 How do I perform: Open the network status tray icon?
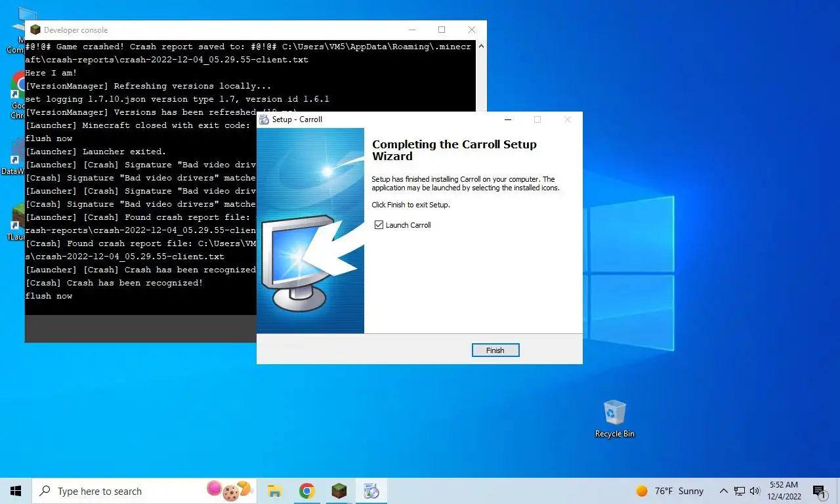coord(740,491)
